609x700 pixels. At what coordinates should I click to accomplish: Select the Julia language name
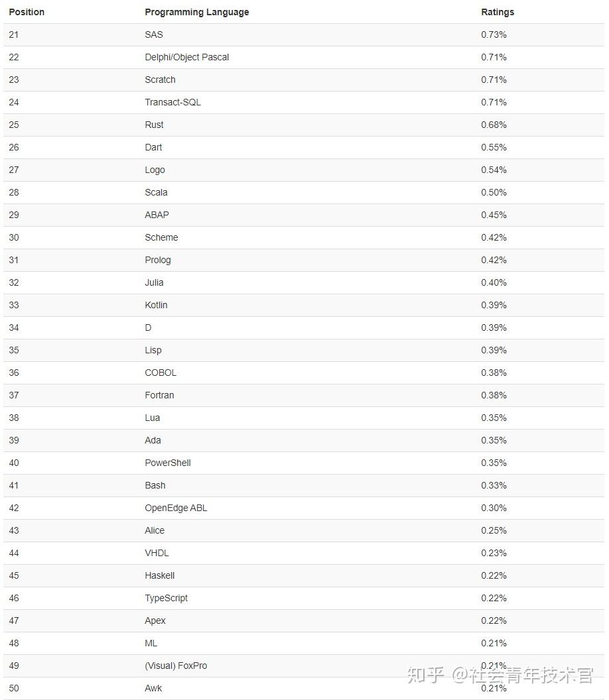point(154,282)
